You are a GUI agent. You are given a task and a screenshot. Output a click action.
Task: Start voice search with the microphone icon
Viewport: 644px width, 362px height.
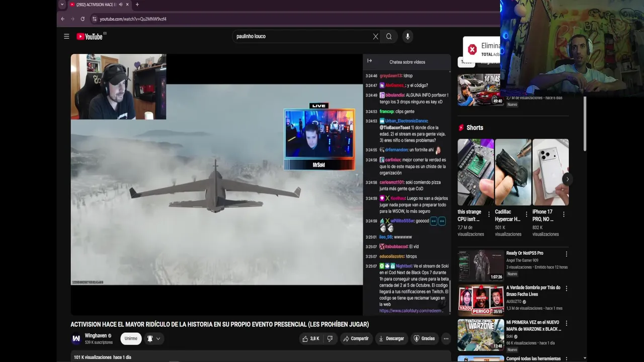click(408, 36)
